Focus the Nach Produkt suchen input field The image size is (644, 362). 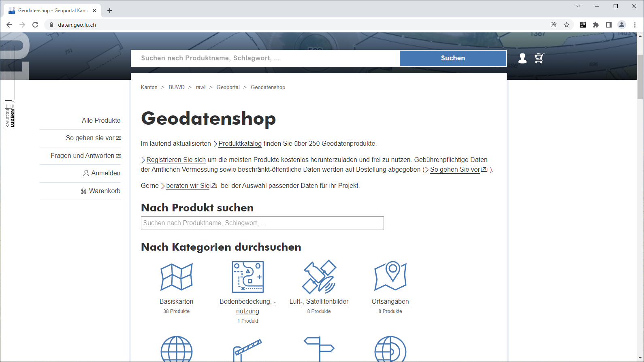[x=262, y=223]
